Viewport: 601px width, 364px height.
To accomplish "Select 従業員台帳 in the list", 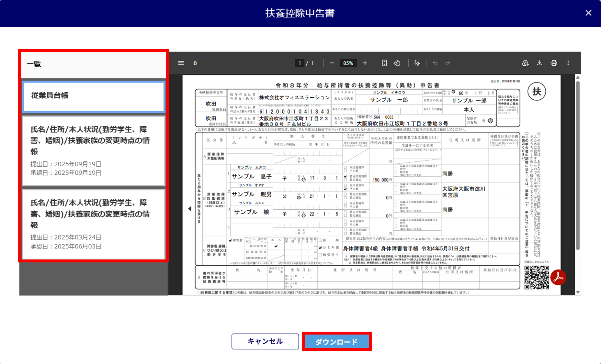I will (94, 96).
